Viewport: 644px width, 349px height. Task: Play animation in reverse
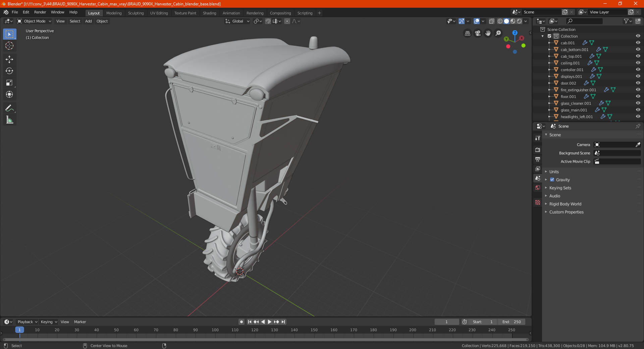(263, 322)
